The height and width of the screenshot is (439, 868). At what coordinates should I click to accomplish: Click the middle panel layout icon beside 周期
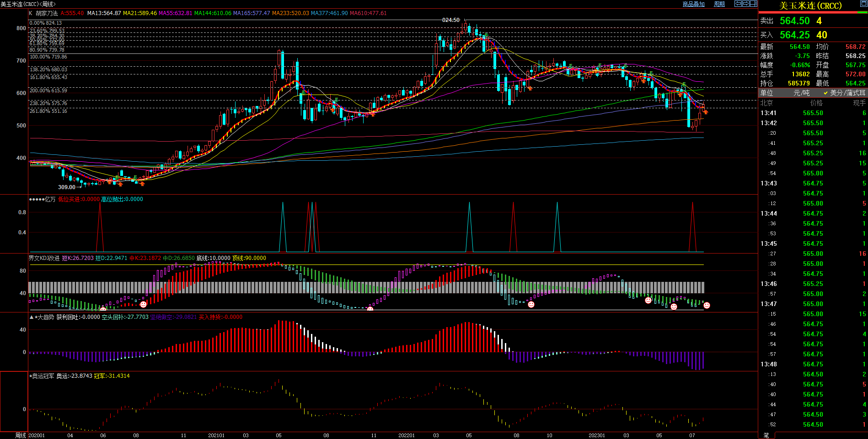tap(746, 4)
